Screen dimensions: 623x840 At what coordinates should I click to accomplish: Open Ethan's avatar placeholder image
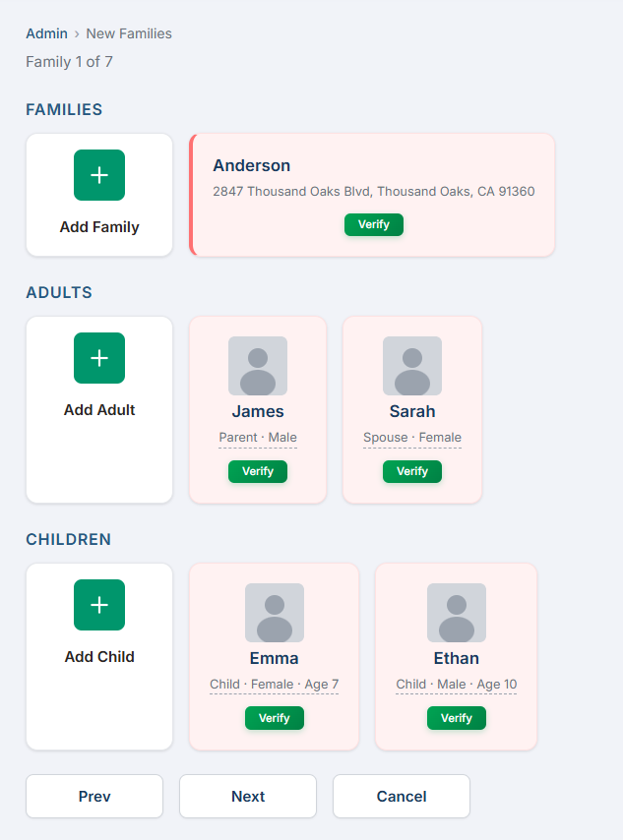(x=456, y=612)
